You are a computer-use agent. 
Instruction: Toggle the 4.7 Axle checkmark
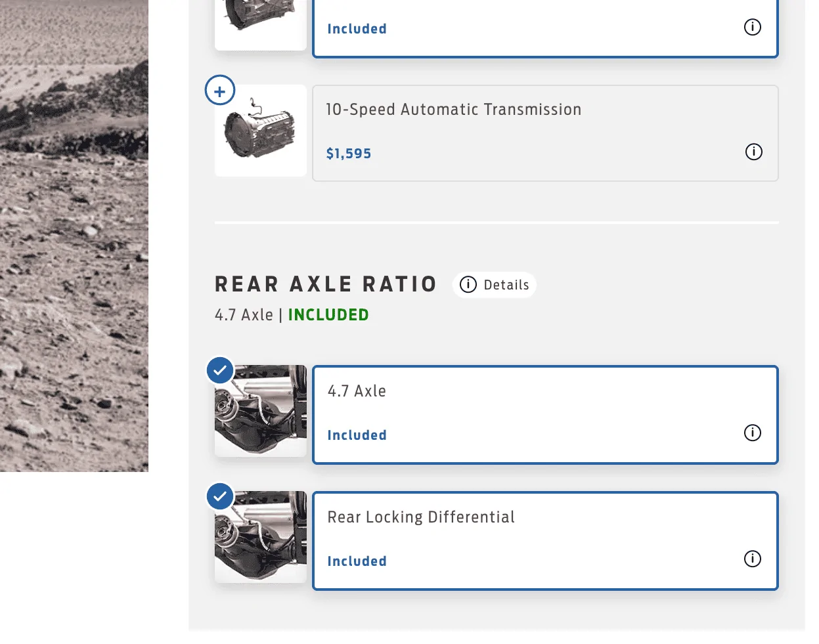(x=220, y=370)
